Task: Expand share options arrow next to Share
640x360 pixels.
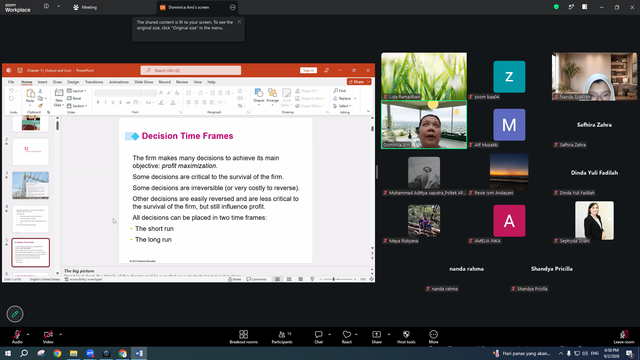Action: [389, 334]
